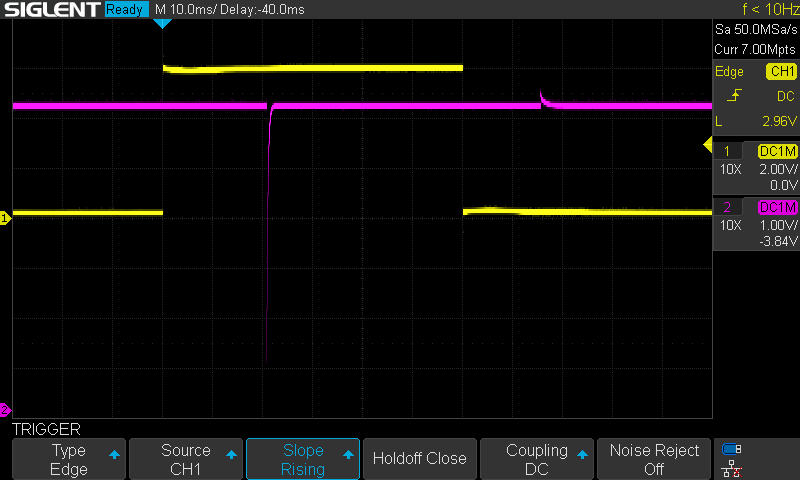Image resolution: width=800 pixels, height=480 pixels.
Task: Click the channel 1 2.00V/ scale
Action: click(778, 169)
